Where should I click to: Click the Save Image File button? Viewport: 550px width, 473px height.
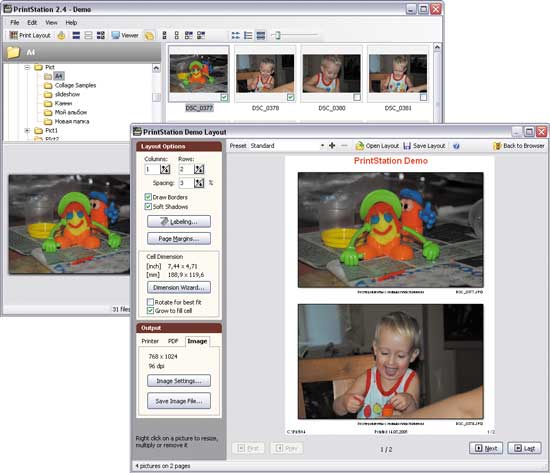pos(179,401)
